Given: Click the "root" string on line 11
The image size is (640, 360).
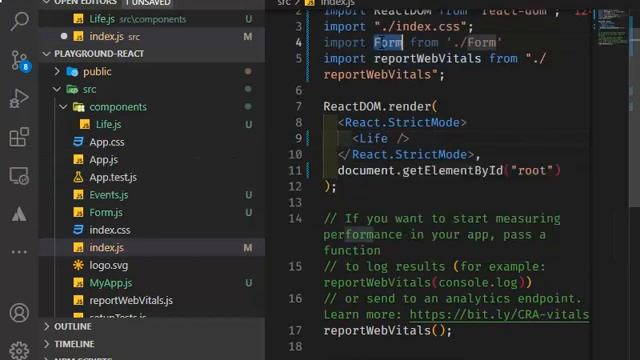Looking at the screenshot, I should tap(531, 171).
